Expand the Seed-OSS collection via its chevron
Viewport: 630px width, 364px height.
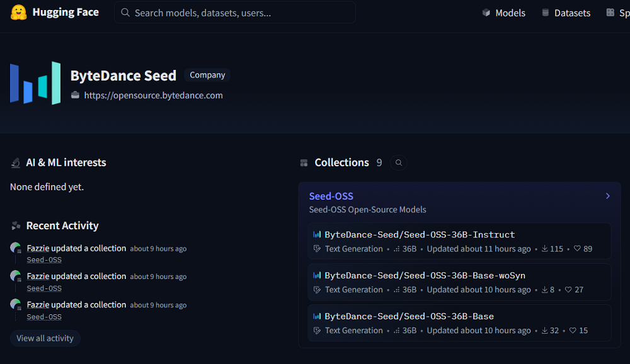pos(607,196)
